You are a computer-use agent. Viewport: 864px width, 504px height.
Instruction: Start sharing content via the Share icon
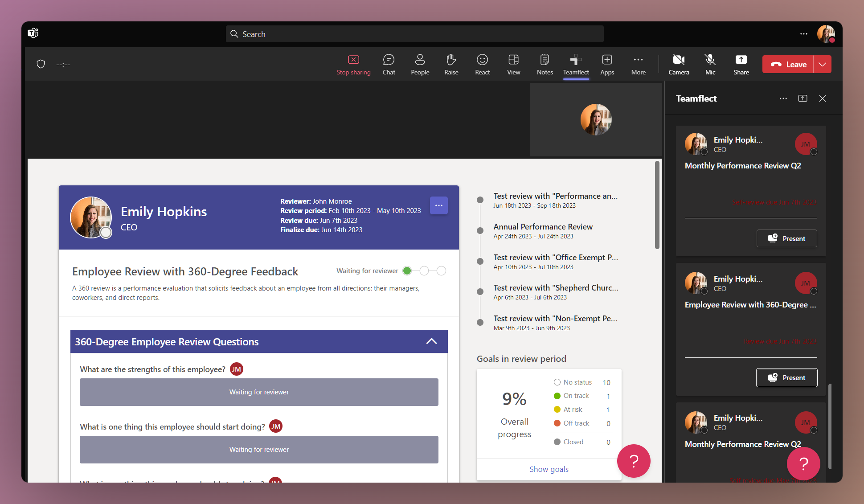click(x=741, y=64)
